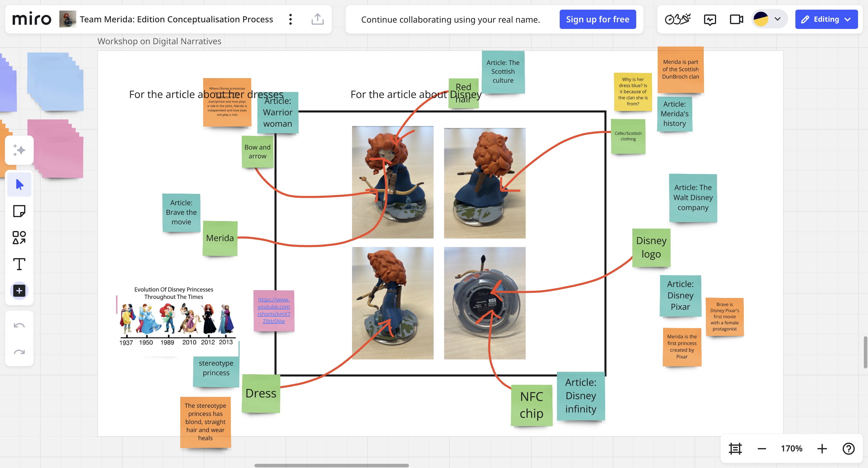Viewport: 868px width, 468px height.
Task: Select the Celtic/Scottish clothing note
Action: click(x=628, y=136)
